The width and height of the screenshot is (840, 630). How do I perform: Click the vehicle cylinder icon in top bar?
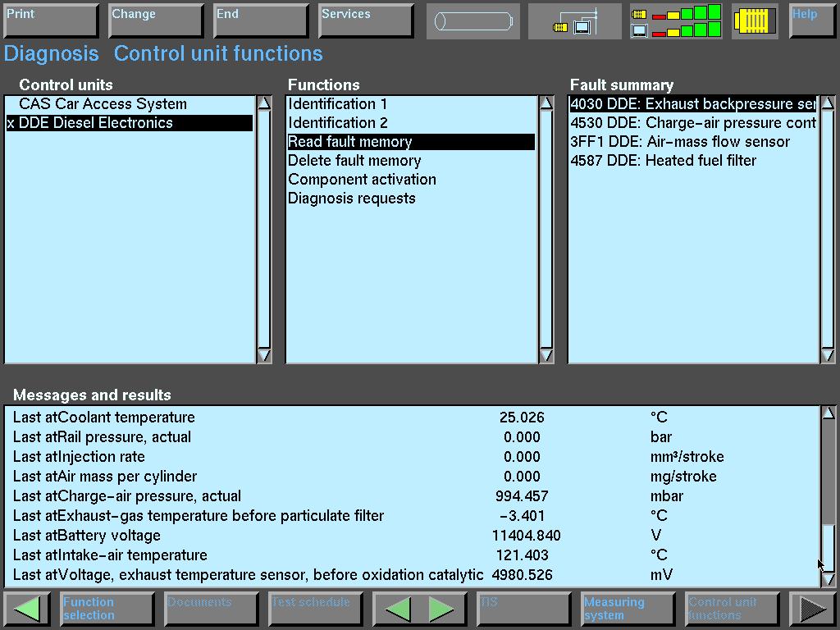[472, 21]
